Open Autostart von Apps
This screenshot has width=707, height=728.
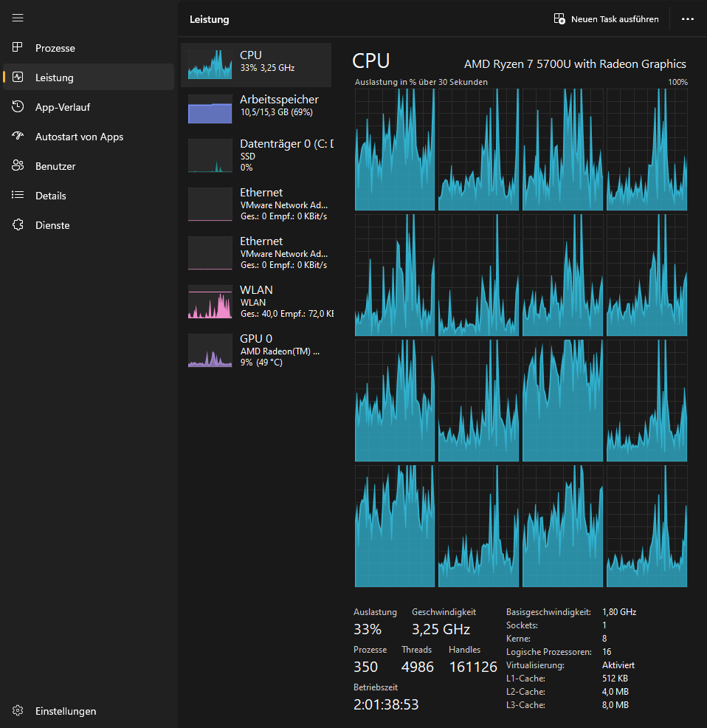89,137
